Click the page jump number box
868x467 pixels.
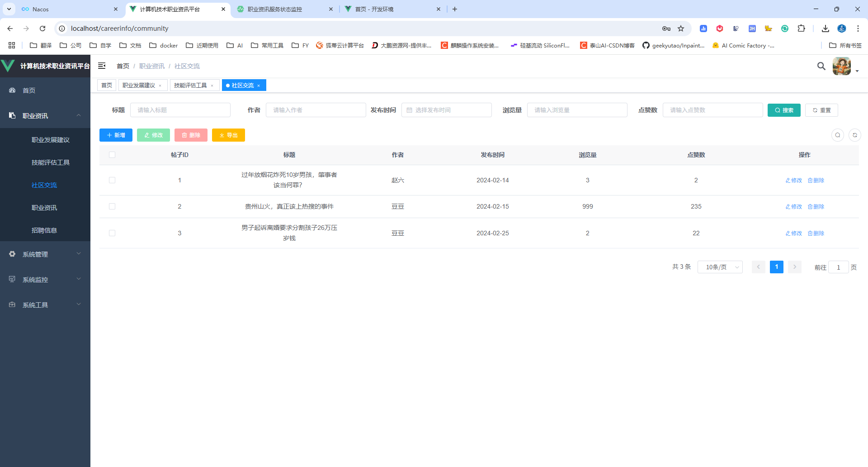pos(838,267)
